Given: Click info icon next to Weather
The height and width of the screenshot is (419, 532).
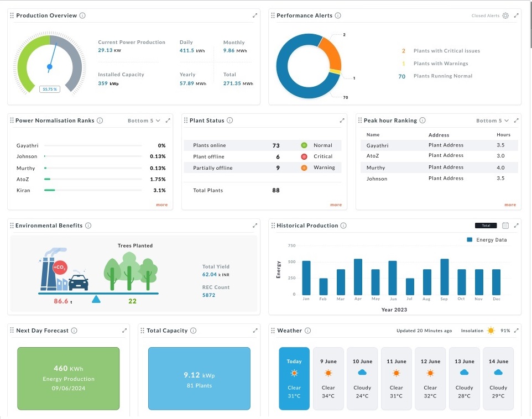Looking at the screenshot, I should (308, 331).
